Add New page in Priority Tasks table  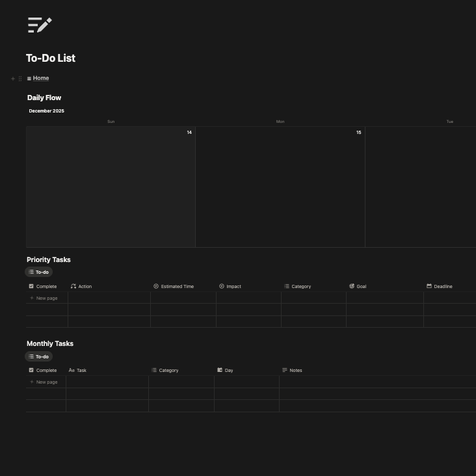(x=46, y=298)
